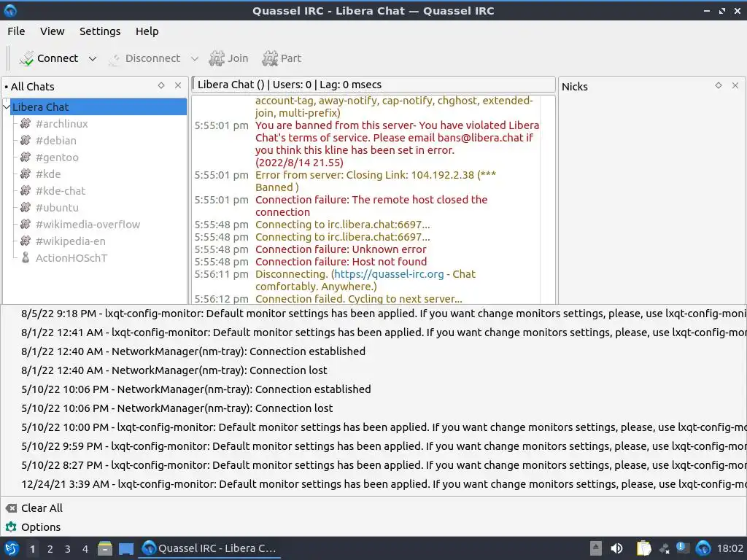Image resolution: width=747 pixels, height=560 pixels.
Task: Click the show desktop taskbar icon
Action: pyautogui.click(x=126, y=548)
